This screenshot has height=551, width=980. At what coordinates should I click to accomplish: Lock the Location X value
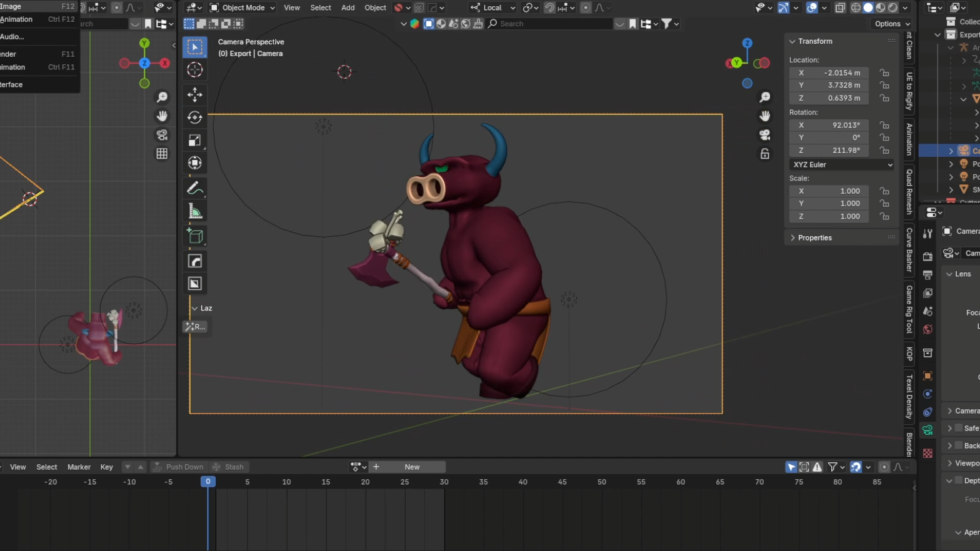[884, 72]
